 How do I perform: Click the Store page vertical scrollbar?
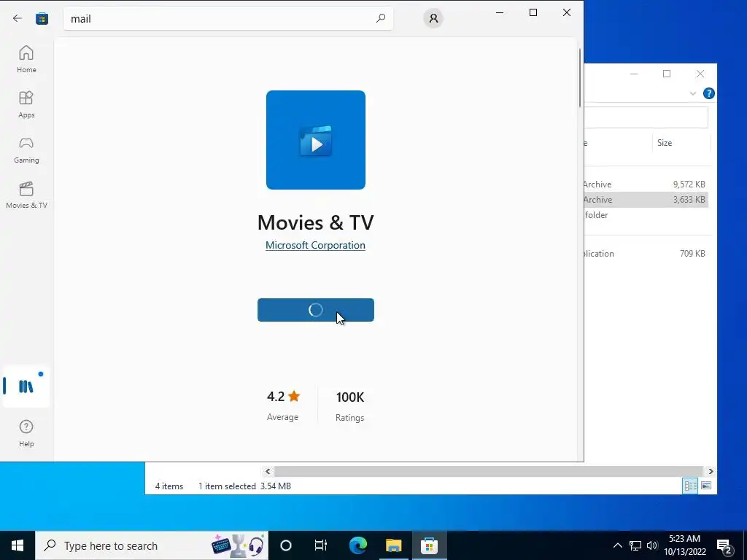click(x=580, y=77)
